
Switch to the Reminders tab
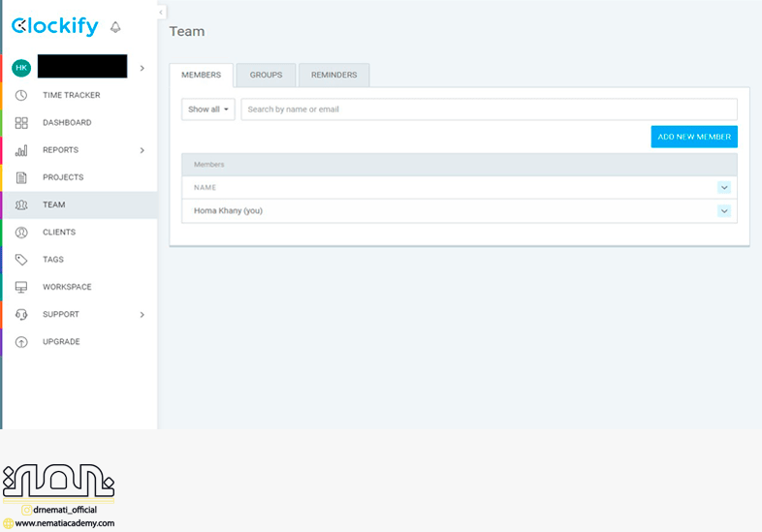click(333, 75)
